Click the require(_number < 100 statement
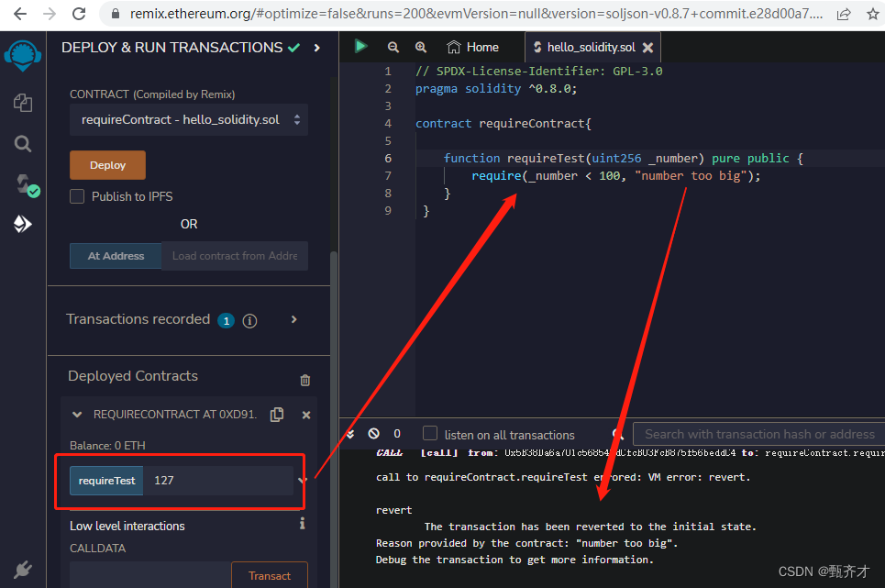 pyautogui.click(x=615, y=176)
